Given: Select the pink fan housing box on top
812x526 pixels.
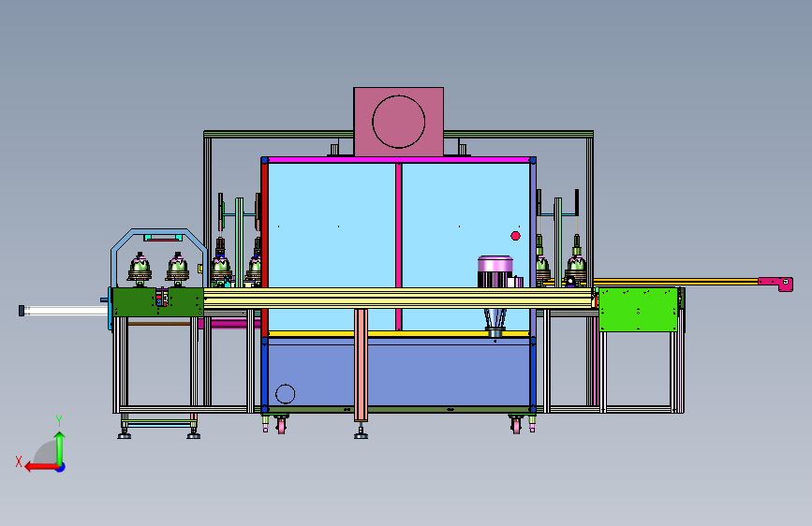Looking at the screenshot, I should (398, 122).
